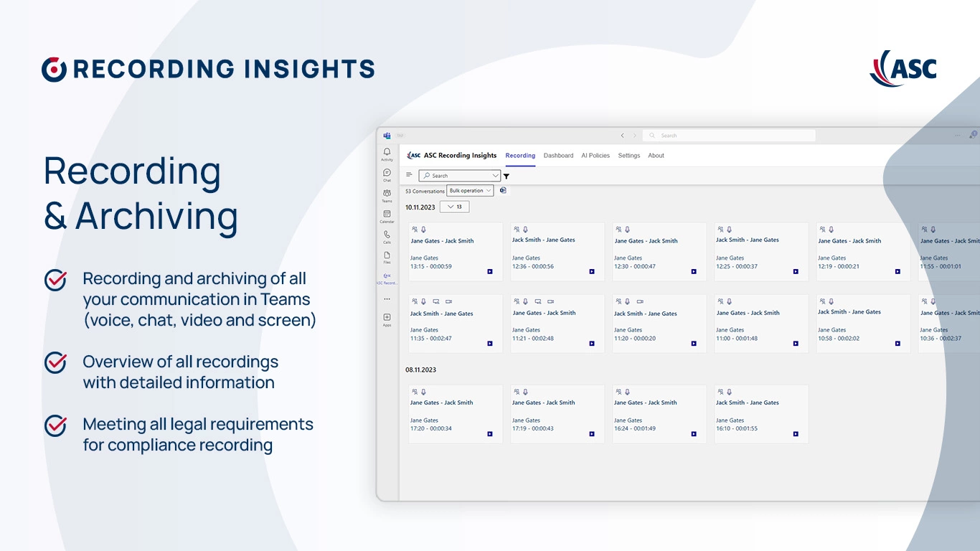This screenshot has height=551, width=980.
Task: Click the back arrow in the Teams title bar
Action: tap(622, 136)
